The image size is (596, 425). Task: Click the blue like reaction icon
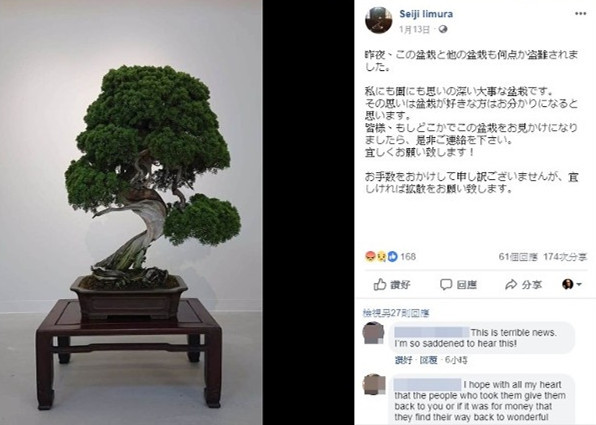(x=392, y=257)
